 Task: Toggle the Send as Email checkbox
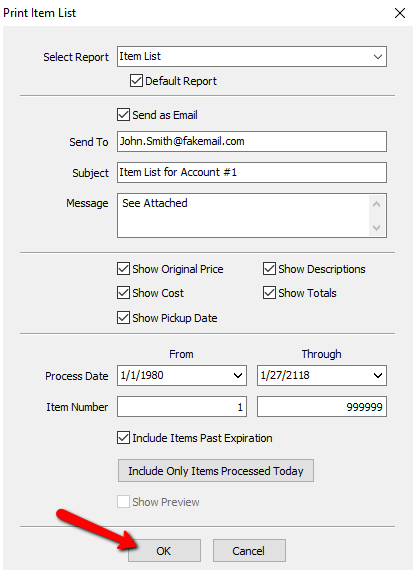(x=123, y=115)
